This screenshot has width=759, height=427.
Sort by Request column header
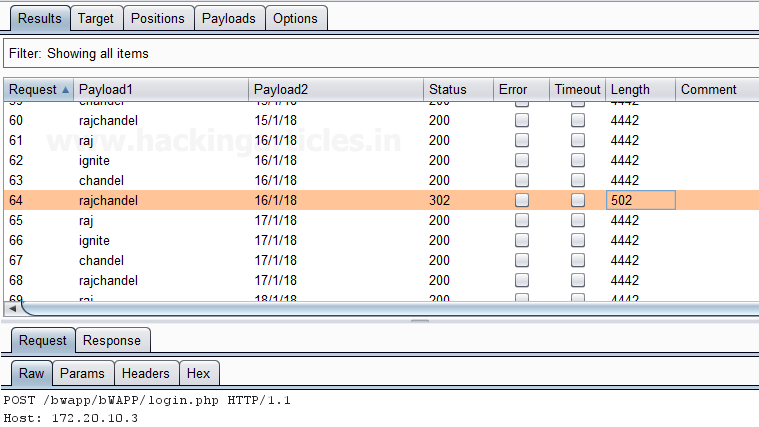click(x=38, y=90)
